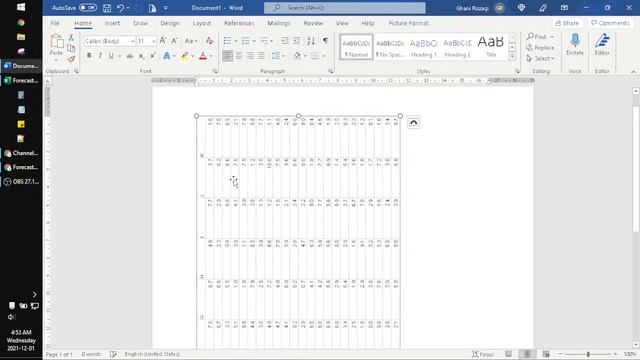This screenshot has width=640, height=360.
Task: Switch to the References tab
Action: [x=239, y=23]
